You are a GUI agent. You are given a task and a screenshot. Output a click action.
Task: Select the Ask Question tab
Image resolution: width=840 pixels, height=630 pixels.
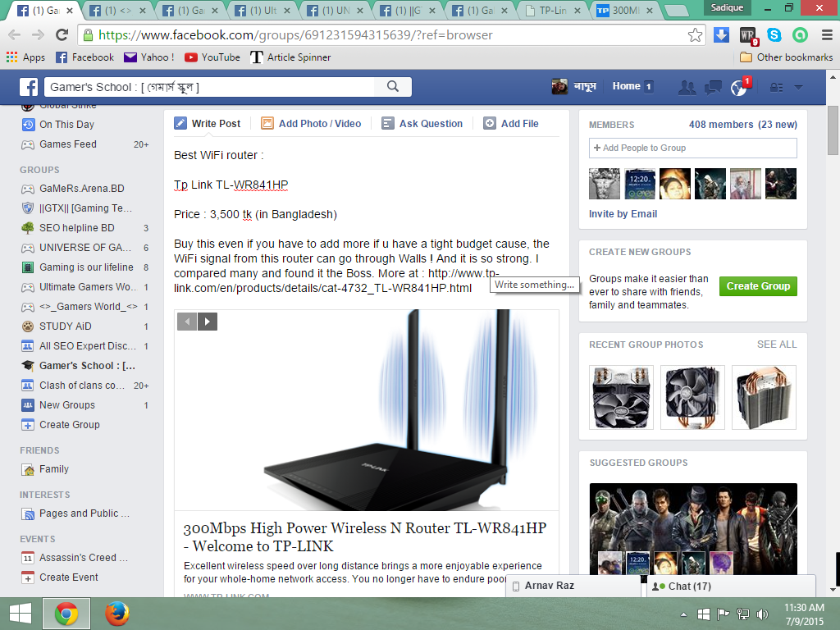pyautogui.click(x=422, y=124)
